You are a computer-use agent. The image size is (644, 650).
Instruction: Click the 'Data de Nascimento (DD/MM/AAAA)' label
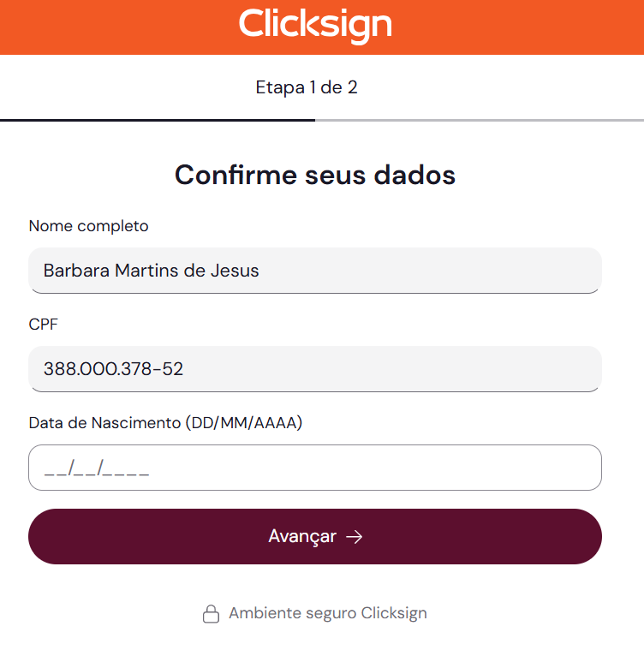165,423
